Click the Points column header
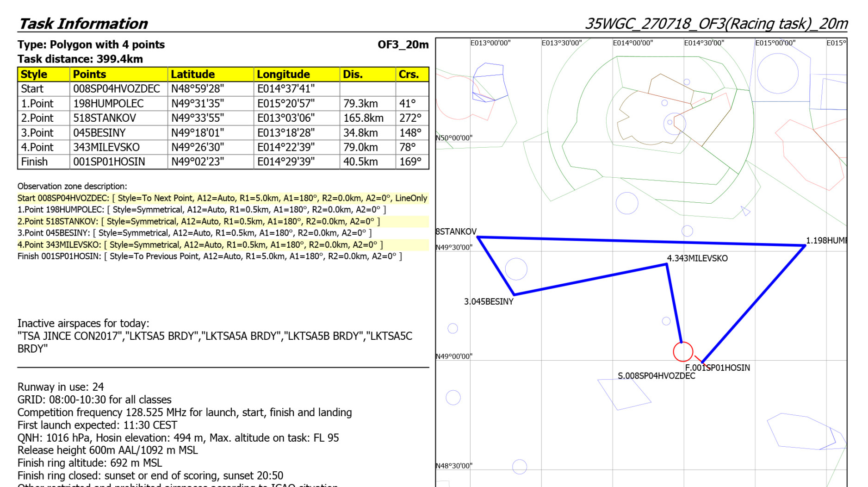868x487 pixels. click(x=89, y=75)
